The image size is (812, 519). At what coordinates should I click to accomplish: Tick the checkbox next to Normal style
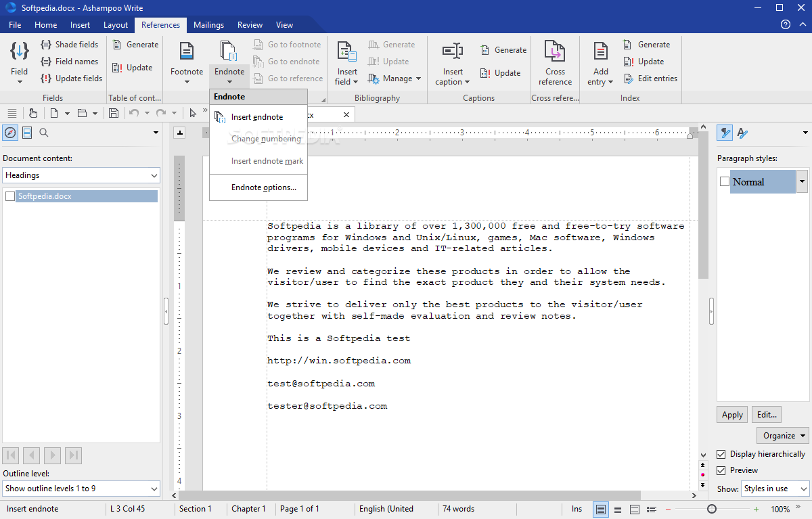724,182
